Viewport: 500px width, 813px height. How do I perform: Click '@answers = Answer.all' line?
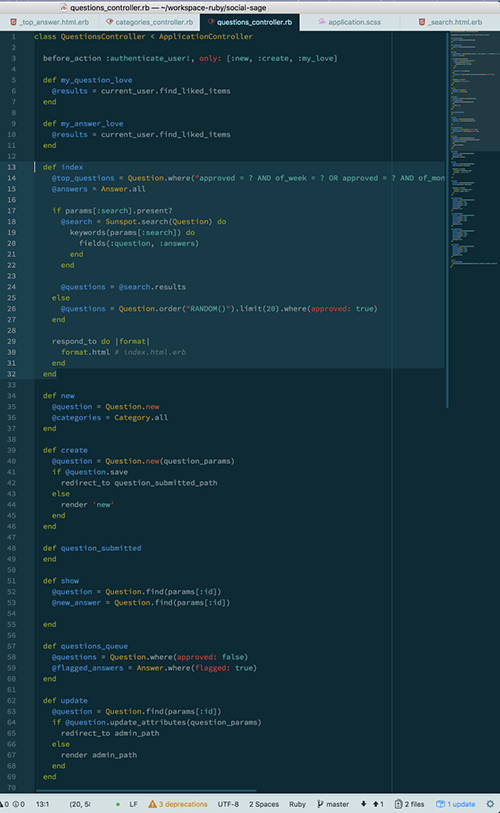(x=99, y=189)
